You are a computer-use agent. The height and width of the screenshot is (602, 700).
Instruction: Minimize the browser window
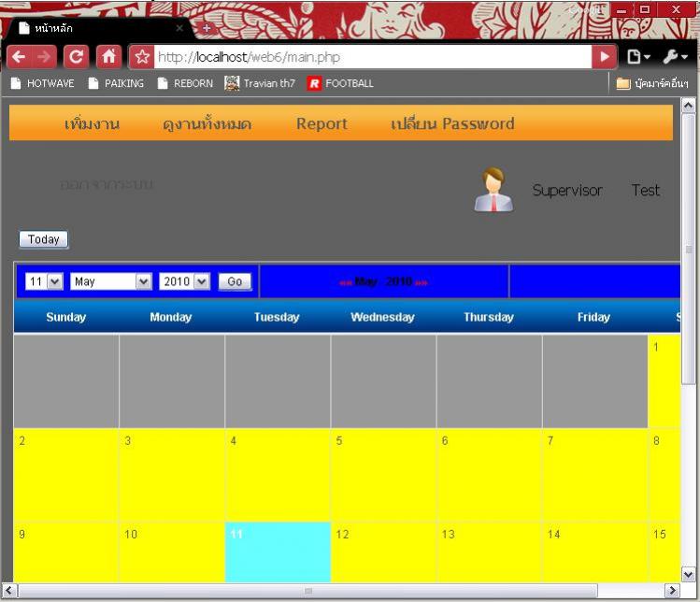(621, 10)
